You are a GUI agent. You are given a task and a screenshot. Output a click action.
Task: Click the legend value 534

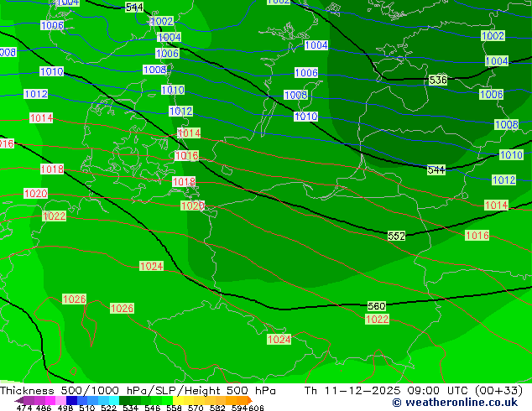point(130,408)
